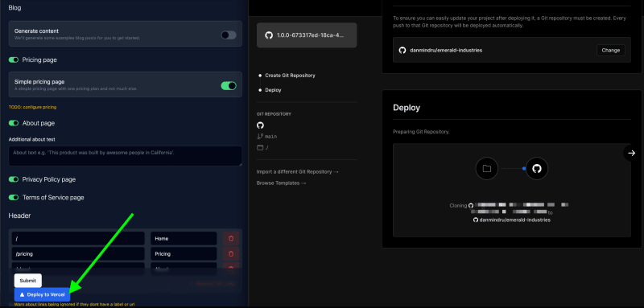Toggle the Generate content switch
This screenshot has height=308, width=644.
229,35
